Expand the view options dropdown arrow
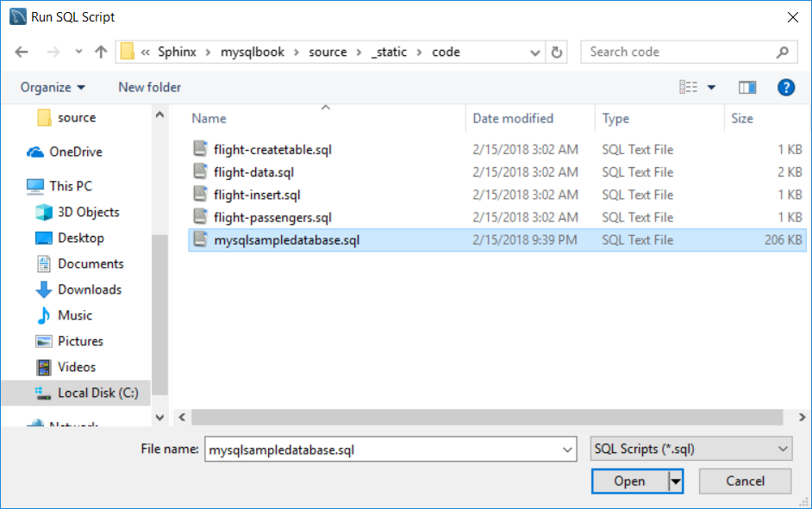Viewport: 812px width, 509px height. 711,87
